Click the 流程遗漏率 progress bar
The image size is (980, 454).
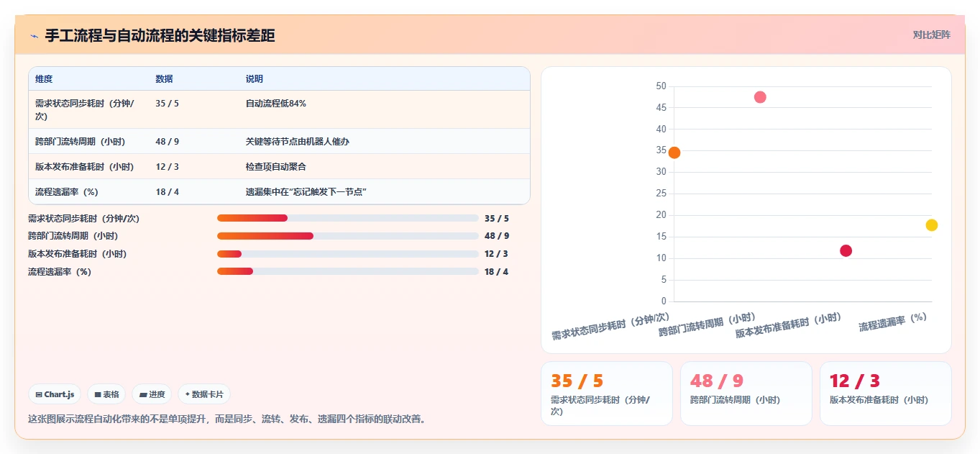(348, 271)
